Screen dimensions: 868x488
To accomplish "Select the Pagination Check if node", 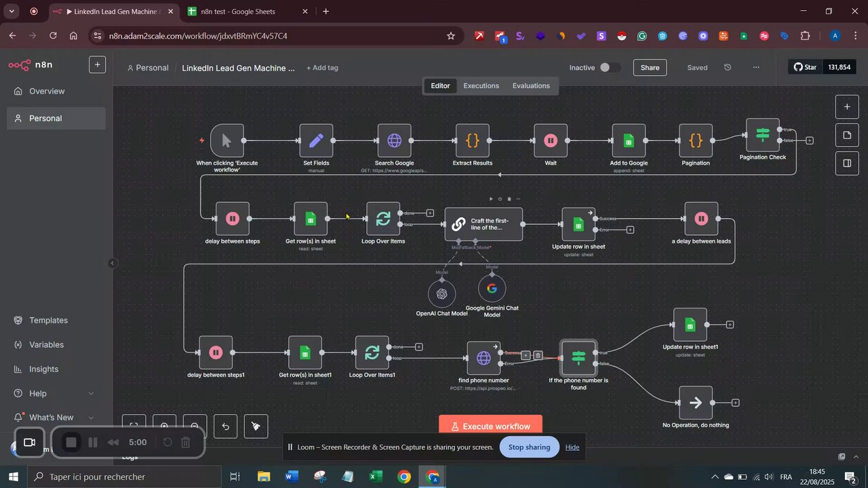I will 763,135.
